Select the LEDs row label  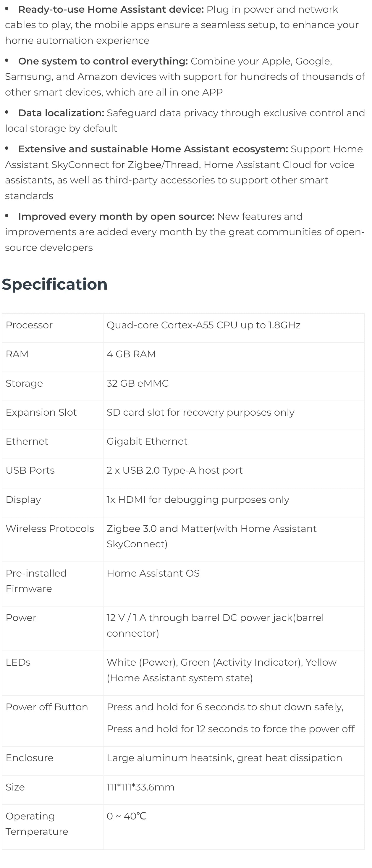18,662
